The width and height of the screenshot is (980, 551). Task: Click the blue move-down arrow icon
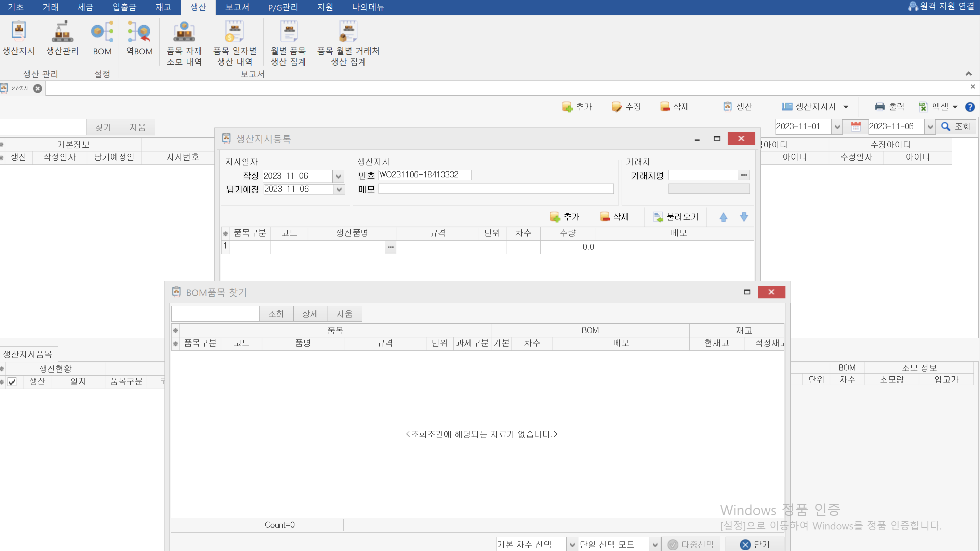744,217
